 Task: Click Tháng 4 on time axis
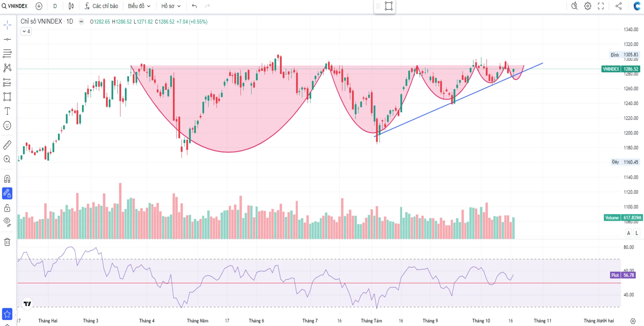[x=147, y=321]
